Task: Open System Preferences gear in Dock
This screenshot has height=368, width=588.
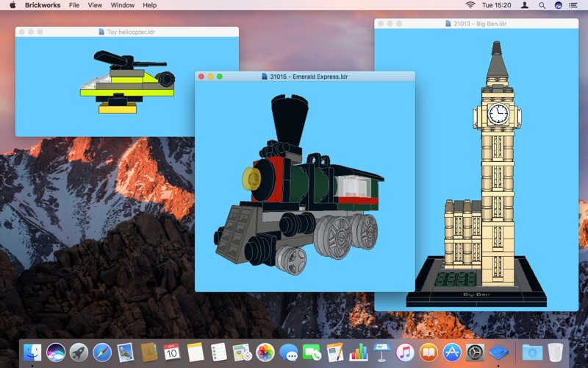Action: click(475, 353)
